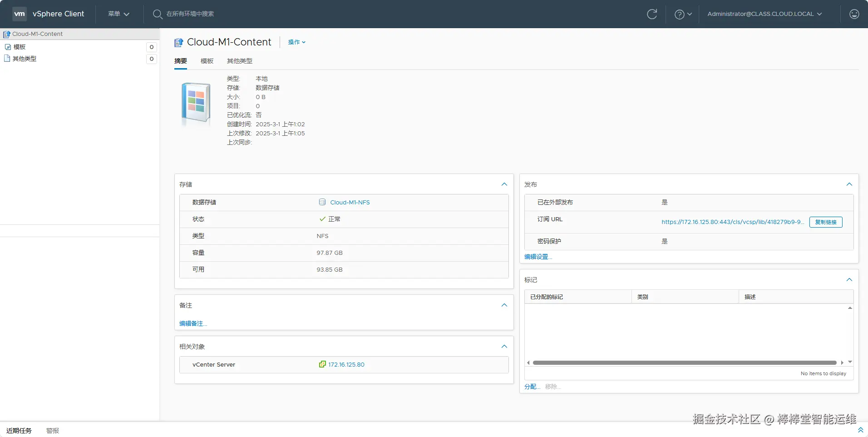Screen dimensions: 868x437
Task: Click the vCenter Server icon beside 172.16.125.80
Action: 322,364
